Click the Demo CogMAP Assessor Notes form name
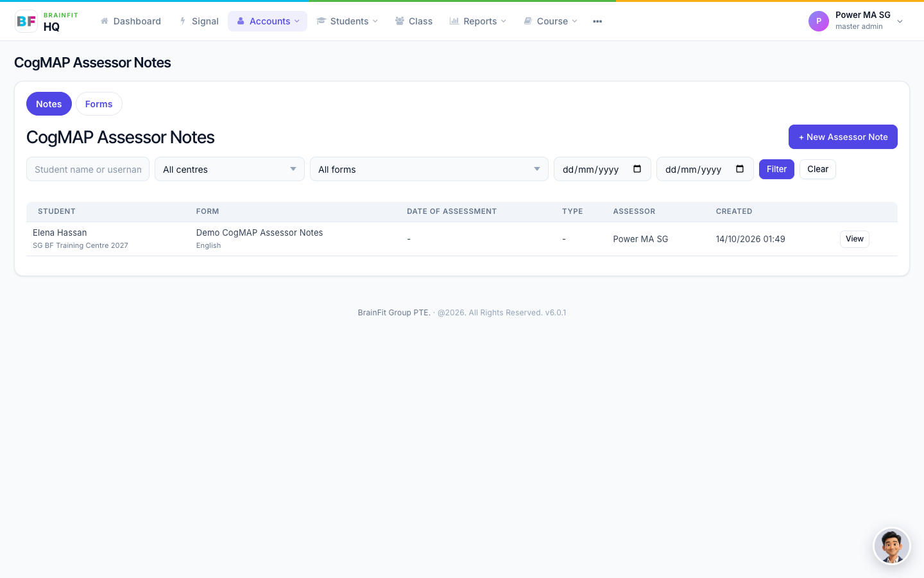 click(x=259, y=232)
